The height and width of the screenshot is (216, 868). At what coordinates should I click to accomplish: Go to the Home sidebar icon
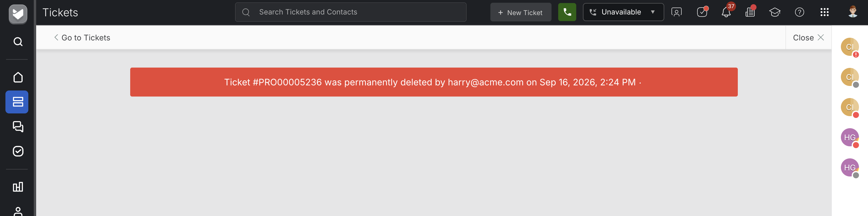pos(18,77)
